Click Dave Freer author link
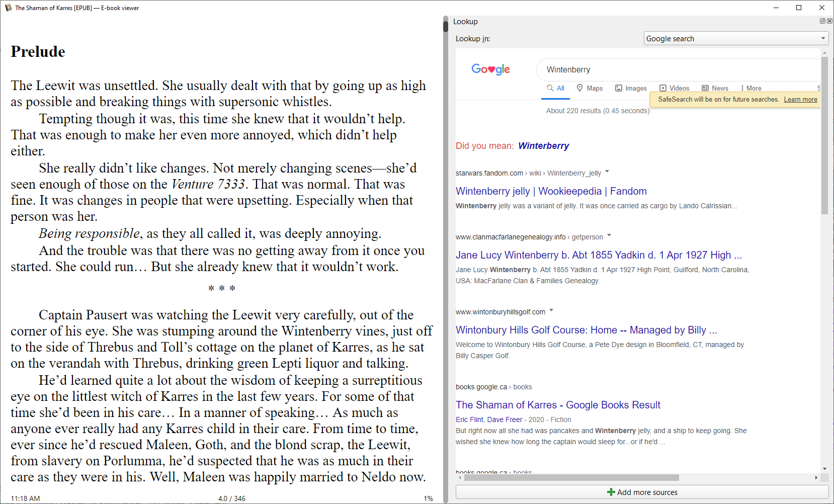834x504 pixels. (505, 419)
